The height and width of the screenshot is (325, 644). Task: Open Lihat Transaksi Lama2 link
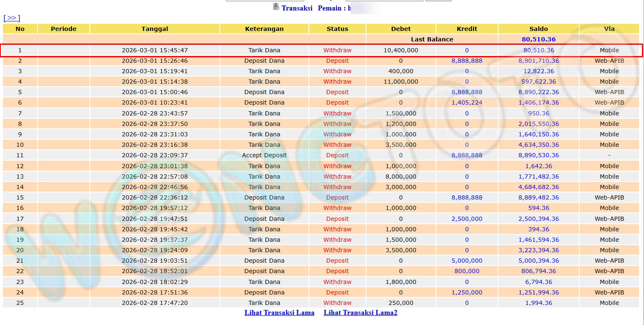pos(360,312)
